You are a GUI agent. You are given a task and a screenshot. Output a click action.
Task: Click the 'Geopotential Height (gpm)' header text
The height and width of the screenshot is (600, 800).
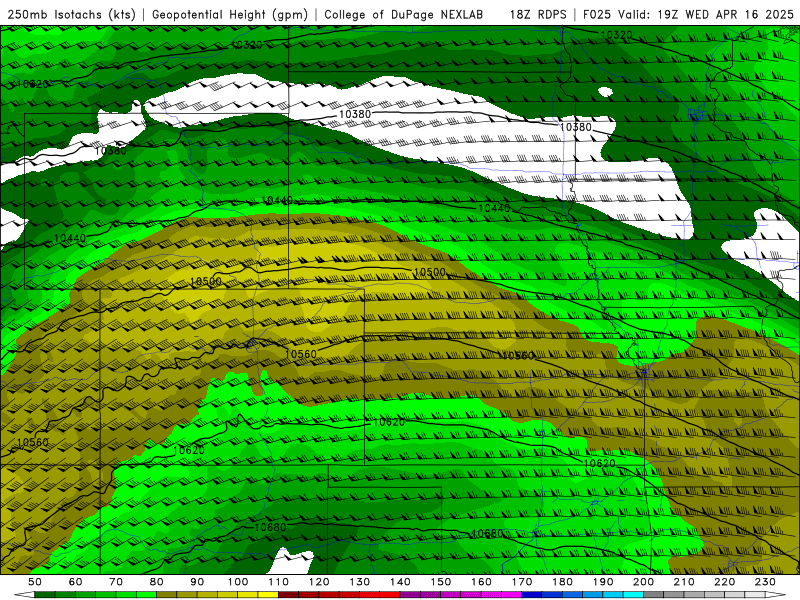click(x=230, y=14)
